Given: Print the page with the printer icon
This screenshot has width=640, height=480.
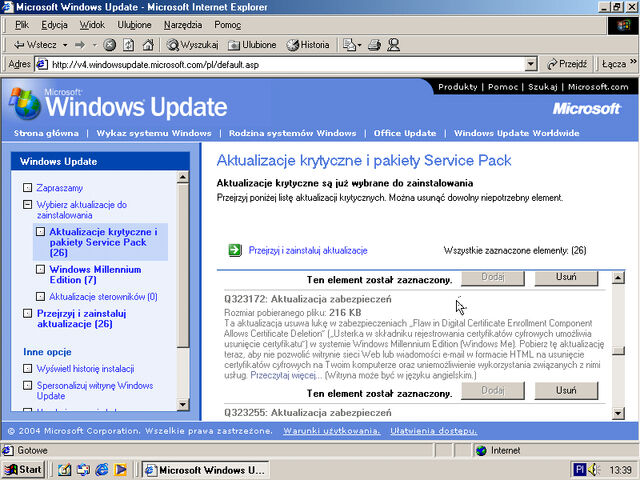Looking at the screenshot, I should pos(374,45).
